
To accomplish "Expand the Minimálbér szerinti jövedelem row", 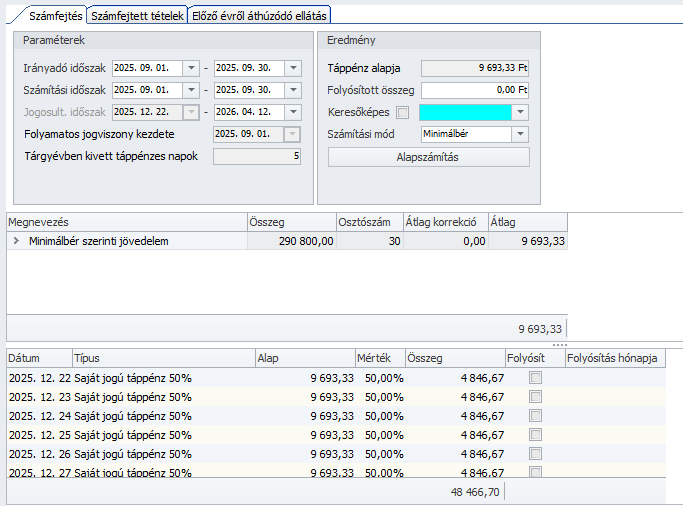I will (15, 241).
